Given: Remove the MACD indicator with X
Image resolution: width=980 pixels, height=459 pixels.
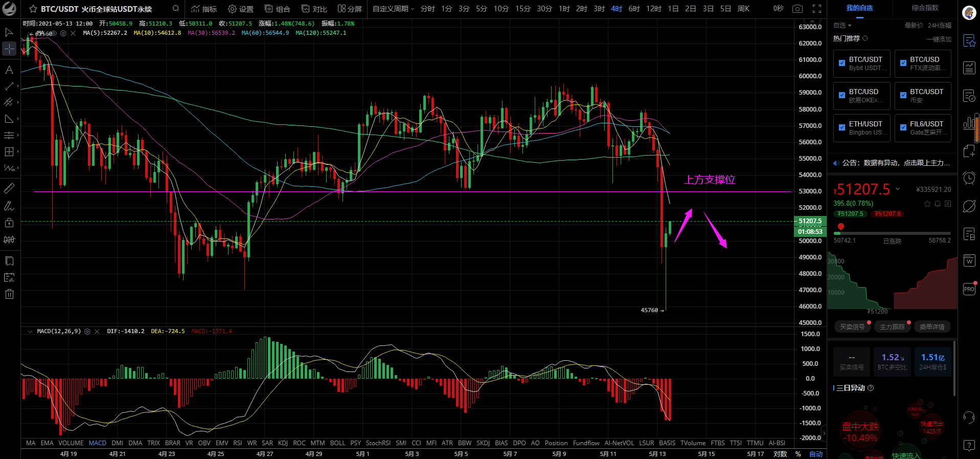Looking at the screenshot, I should pos(97,332).
